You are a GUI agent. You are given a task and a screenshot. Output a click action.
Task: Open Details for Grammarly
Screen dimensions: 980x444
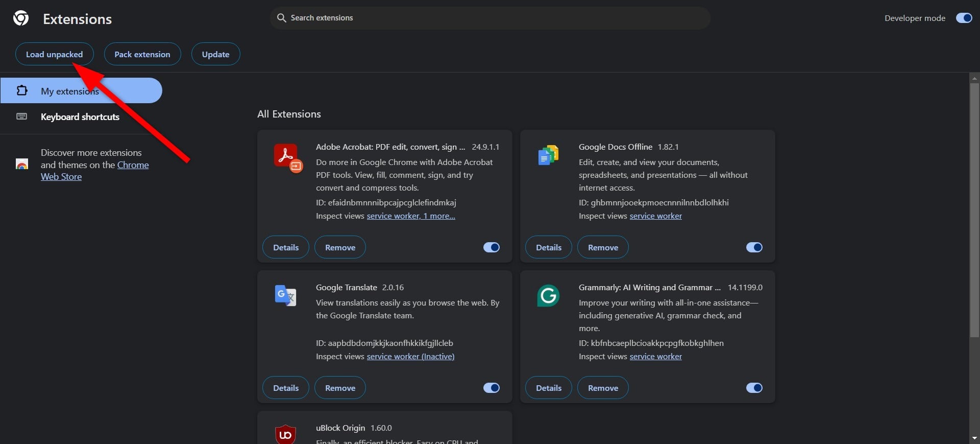549,388
